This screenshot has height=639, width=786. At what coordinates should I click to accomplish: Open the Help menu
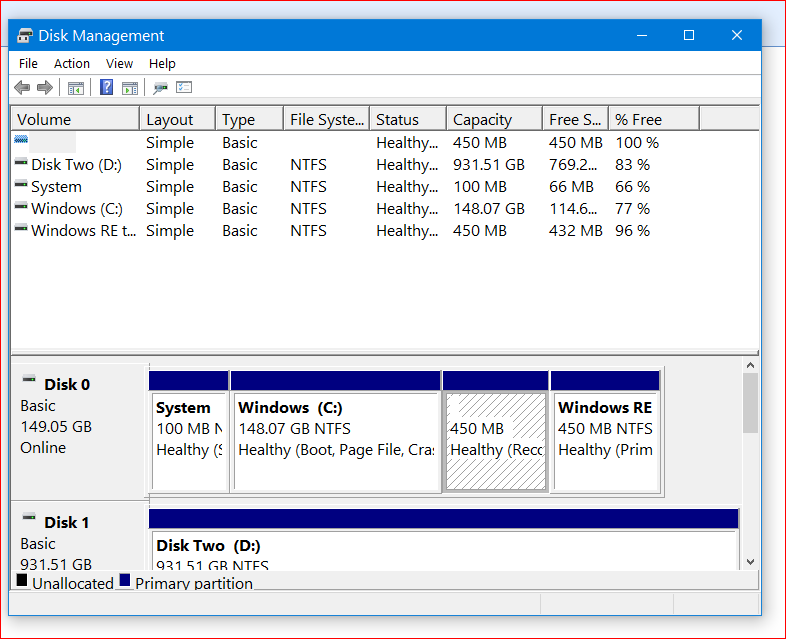pos(162,64)
